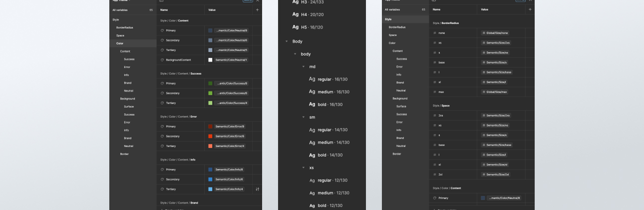Click the number type icon beside BorderRadius max
The width and height of the screenshot is (644, 210).
coord(435,92)
